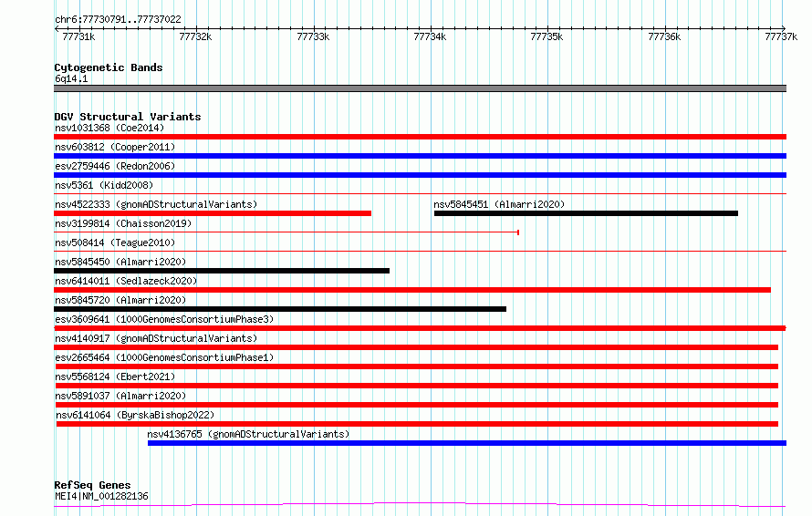Viewport: 812px width, 516px height.
Task: Select the red nsv4522333 variant bar
Action: 213,213
